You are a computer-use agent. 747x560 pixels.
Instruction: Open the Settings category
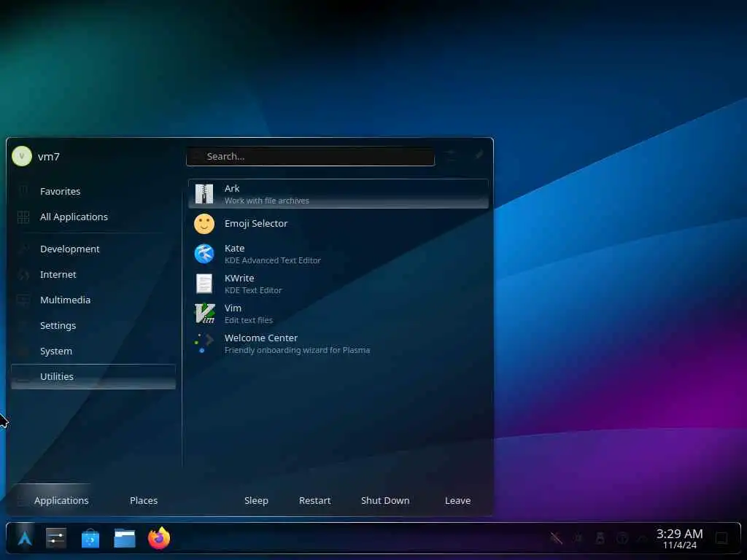[x=93, y=326]
